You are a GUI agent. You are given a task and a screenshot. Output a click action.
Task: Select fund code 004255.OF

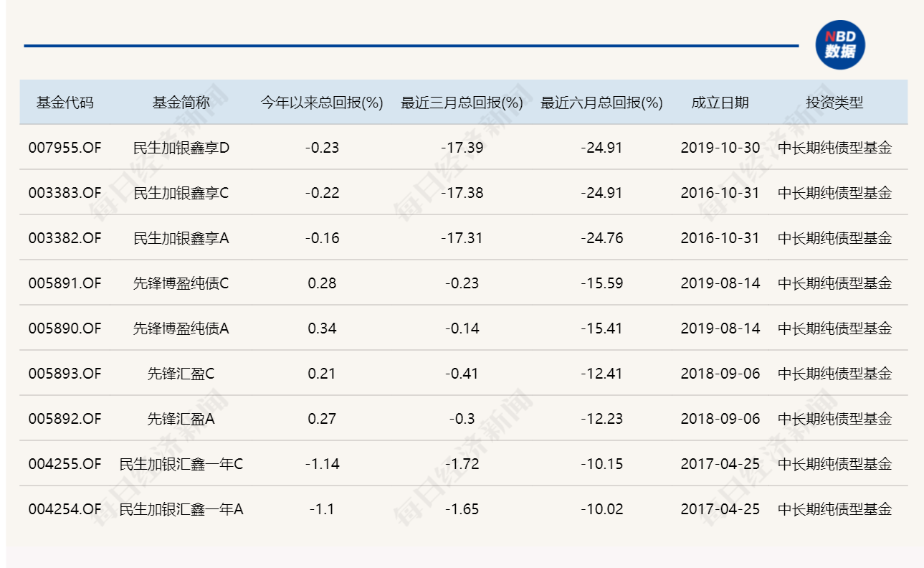65,464
